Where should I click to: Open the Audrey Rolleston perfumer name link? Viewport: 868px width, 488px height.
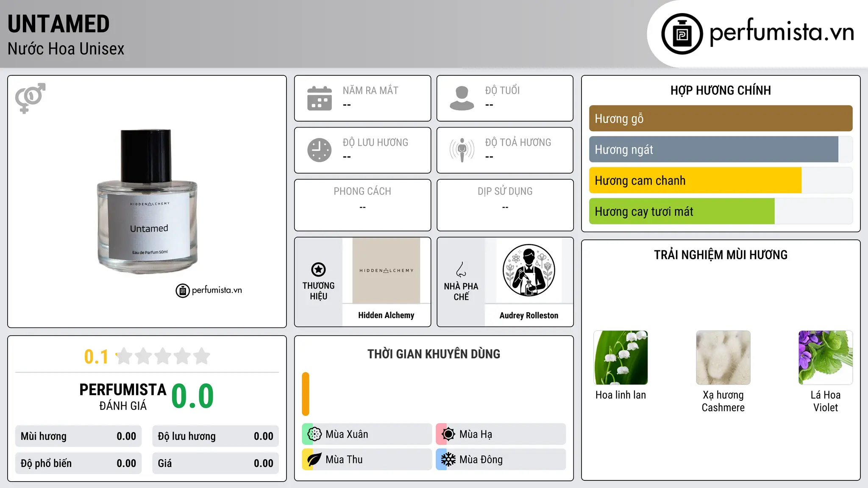point(529,315)
